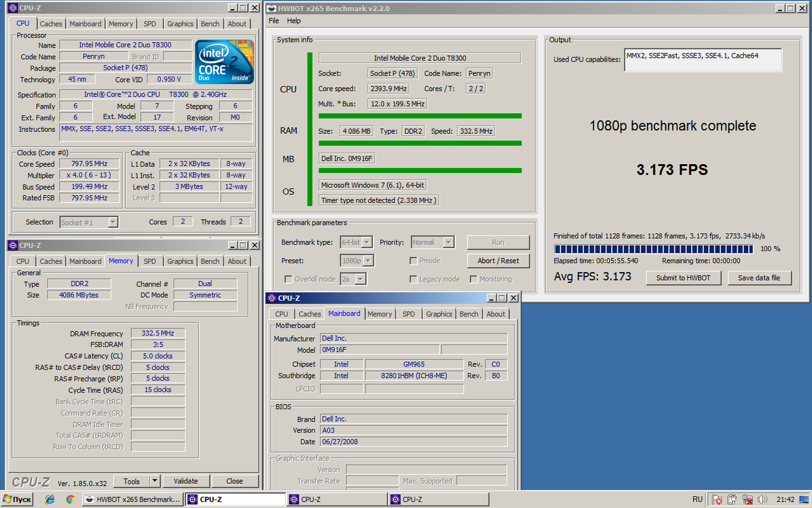Image resolution: width=812 pixels, height=508 pixels.
Task: Click the Action Center flag tray icon
Action: click(717, 500)
